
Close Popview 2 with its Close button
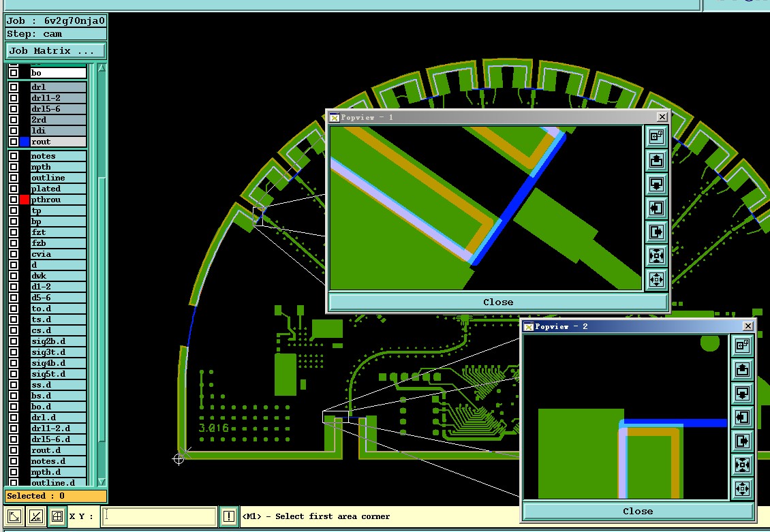[638, 512]
